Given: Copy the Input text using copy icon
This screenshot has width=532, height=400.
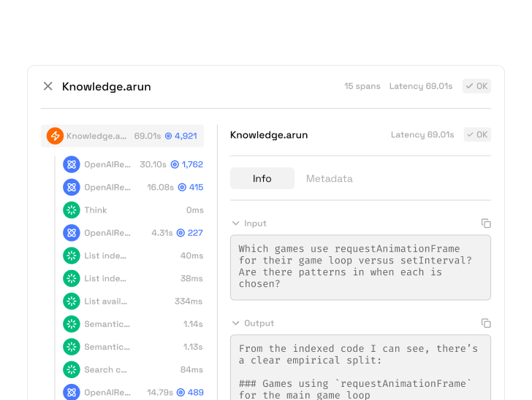Looking at the screenshot, I should [486, 223].
